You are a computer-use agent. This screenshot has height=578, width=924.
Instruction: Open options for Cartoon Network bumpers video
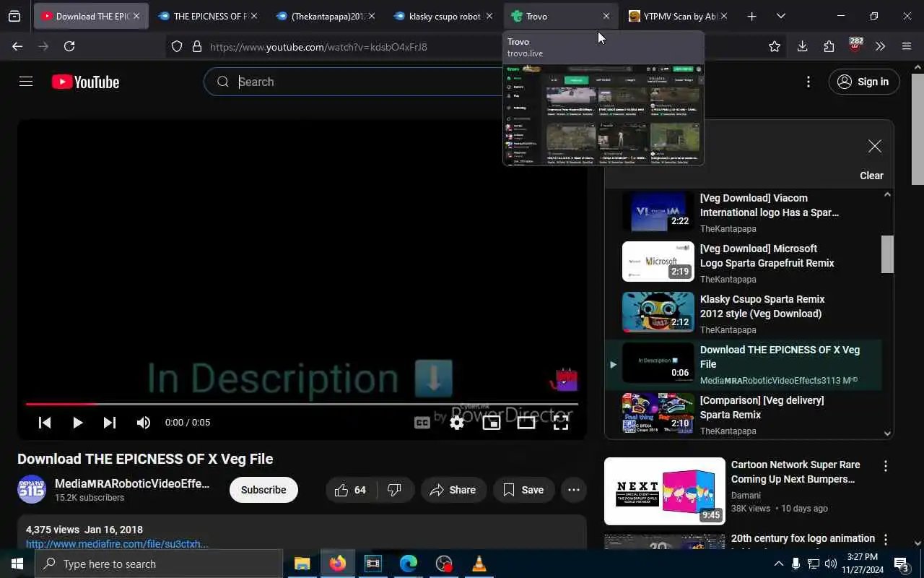[886, 467]
